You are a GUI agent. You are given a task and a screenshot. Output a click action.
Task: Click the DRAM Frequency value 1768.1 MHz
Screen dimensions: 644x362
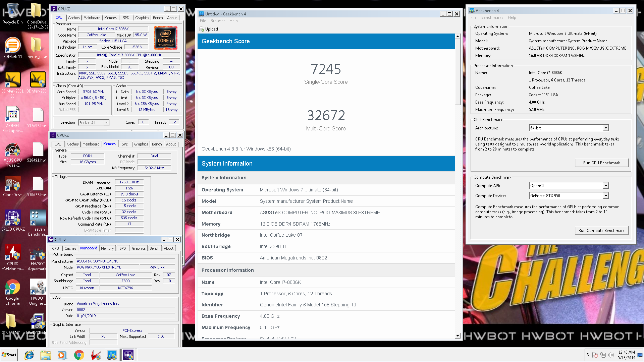point(129,182)
